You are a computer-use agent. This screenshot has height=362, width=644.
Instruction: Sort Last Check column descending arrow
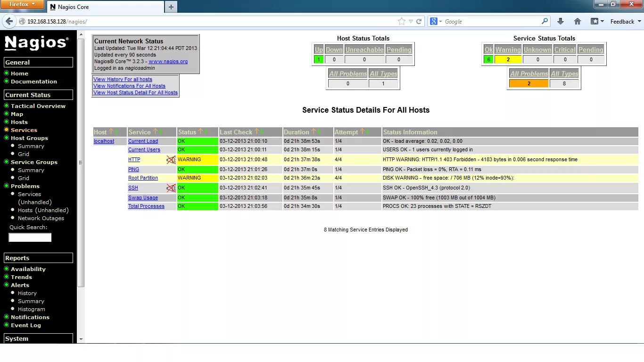click(x=262, y=132)
